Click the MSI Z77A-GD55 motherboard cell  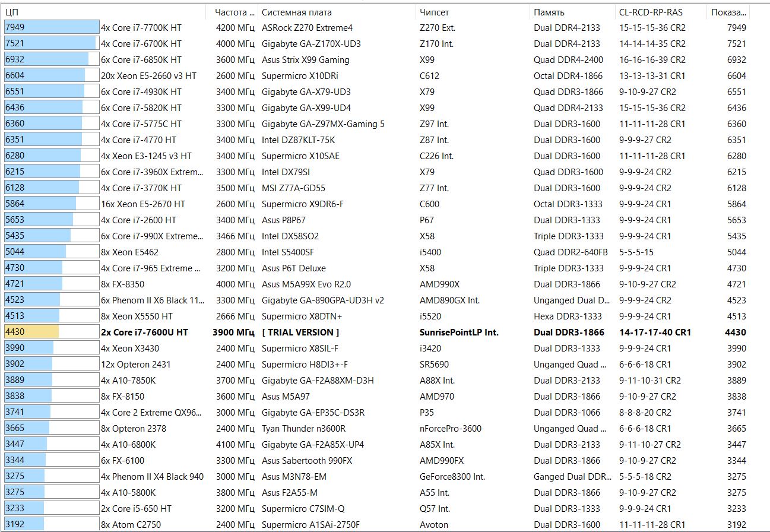[x=293, y=188]
